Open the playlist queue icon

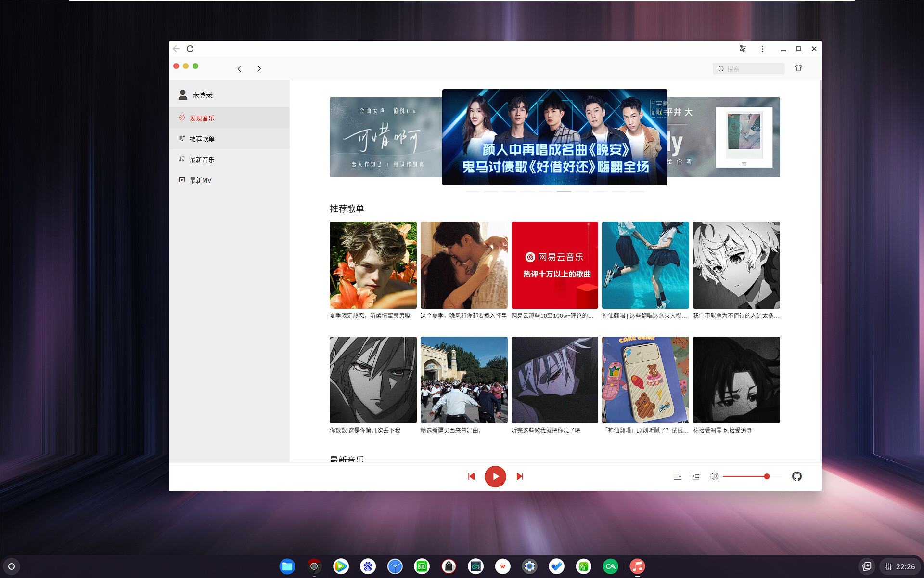[x=695, y=476]
